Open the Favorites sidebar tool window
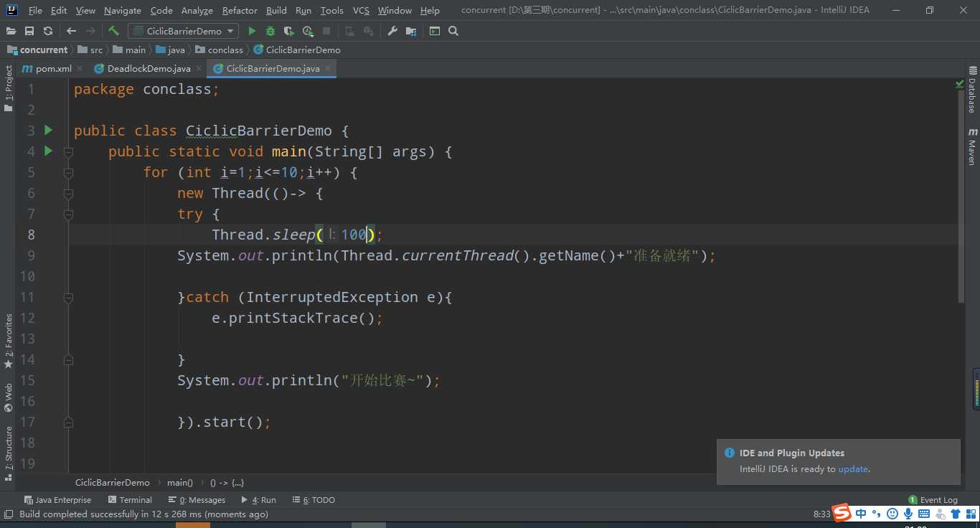The image size is (980, 528). click(x=9, y=341)
